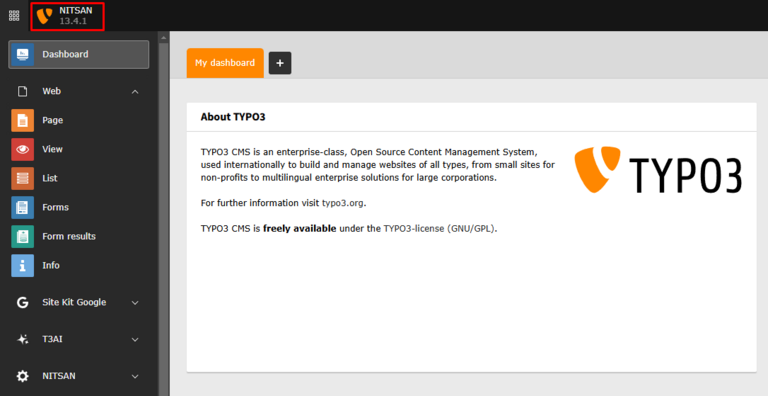
Task: Click the Dashboard monitor icon
Action: [x=23, y=54]
